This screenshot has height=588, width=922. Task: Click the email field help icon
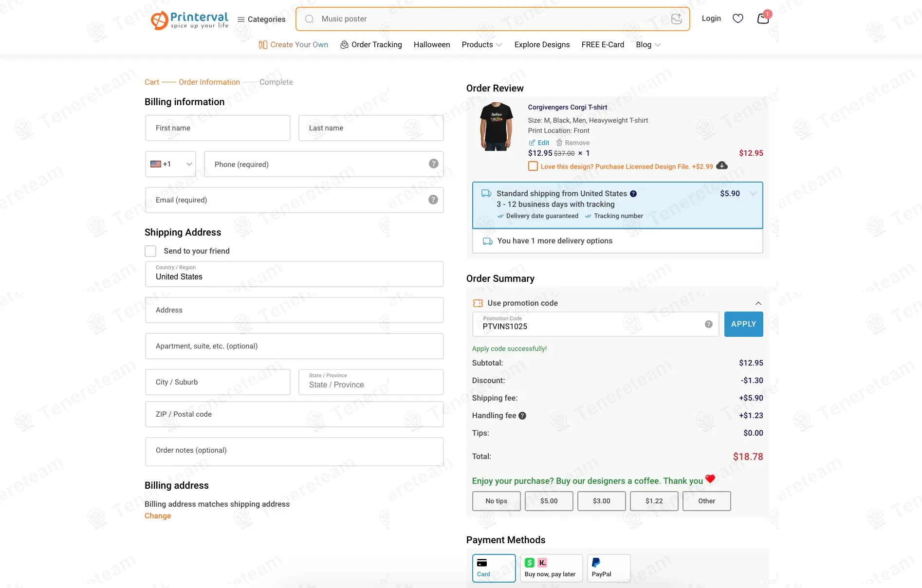[x=433, y=200]
